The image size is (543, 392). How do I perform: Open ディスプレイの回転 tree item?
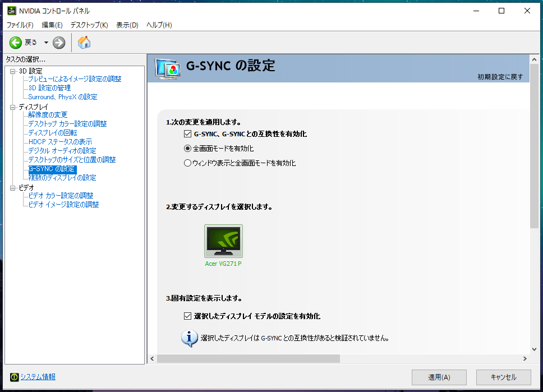53,132
